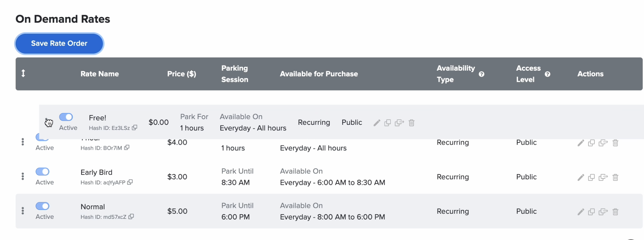Copy the Normal rate Hash ID
Viewport: 644px width, 240px height.
click(131, 217)
